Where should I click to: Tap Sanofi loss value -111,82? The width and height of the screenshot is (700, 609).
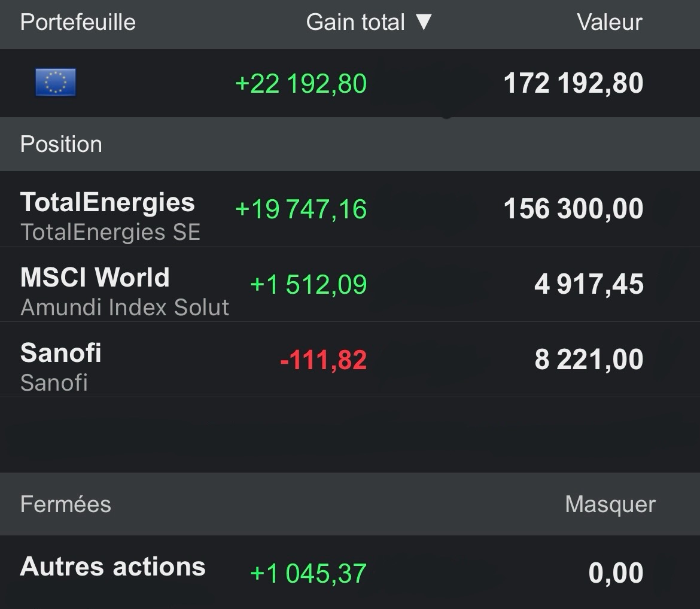(x=323, y=360)
